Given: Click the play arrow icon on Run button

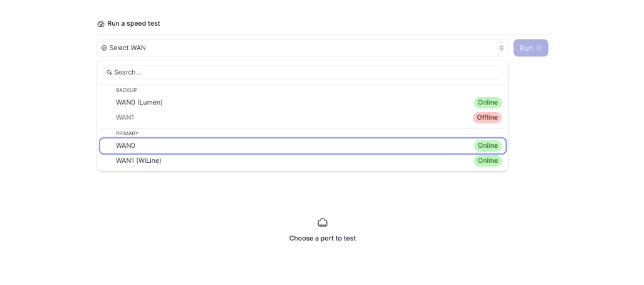Looking at the screenshot, I should click(x=539, y=48).
